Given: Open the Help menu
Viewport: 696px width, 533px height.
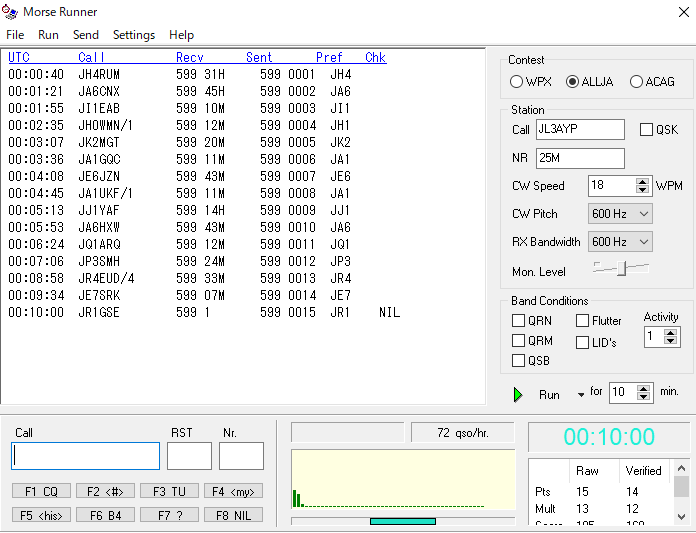Looking at the screenshot, I should (x=182, y=35).
